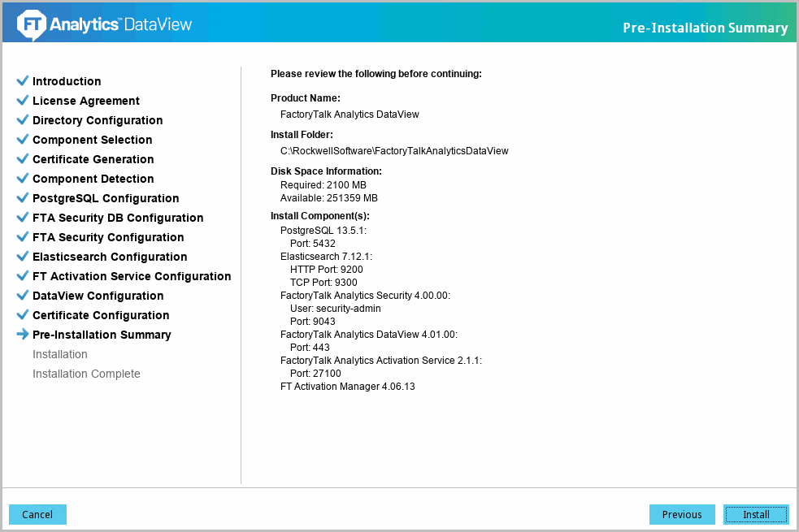Select the Directory Configuration step
The width and height of the screenshot is (799, 532).
click(98, 120)
